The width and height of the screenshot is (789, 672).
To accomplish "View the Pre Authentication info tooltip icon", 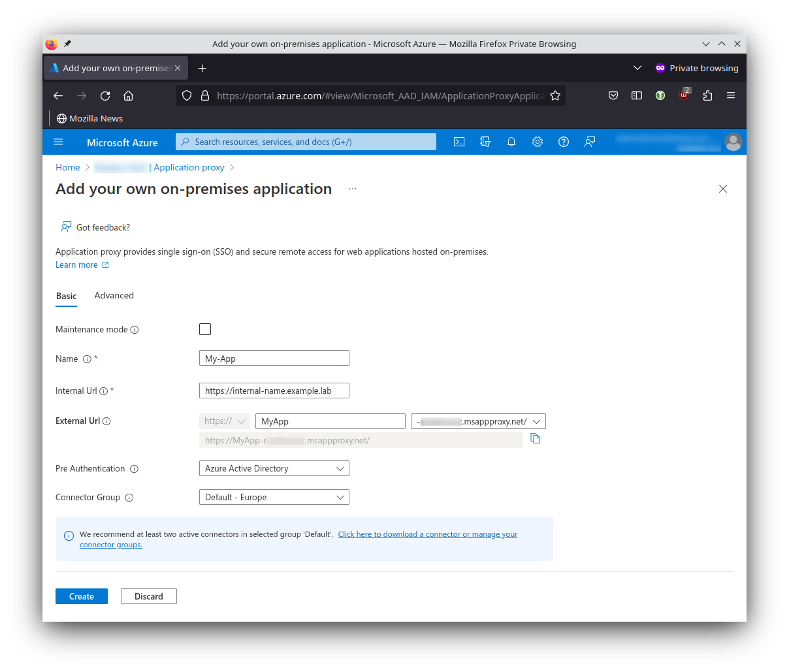I will [134, 468].
